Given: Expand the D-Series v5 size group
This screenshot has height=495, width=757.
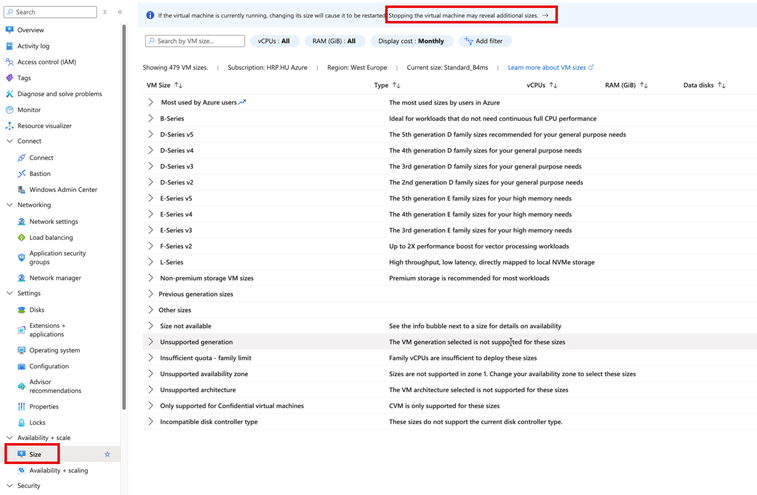Looking at the screenshot, I should 151,134.
